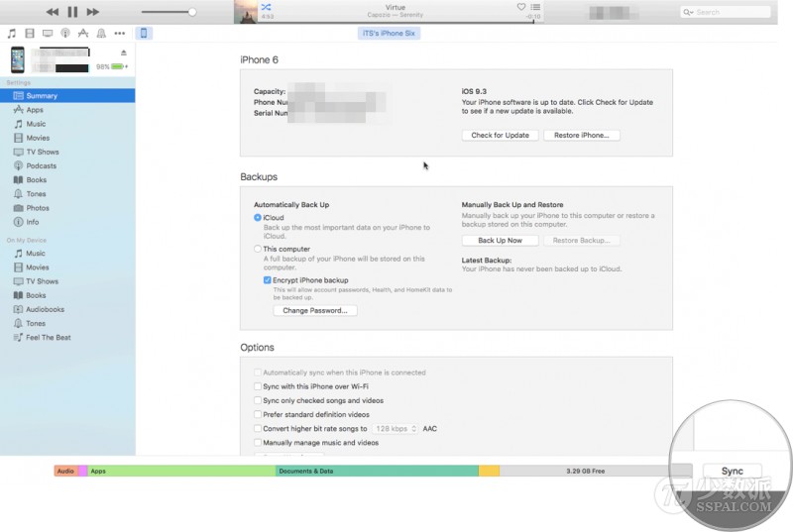The image size is (793, 532).
Task: Uncheck Encrypt iPhone backup
Action: (x=267, y=280)
